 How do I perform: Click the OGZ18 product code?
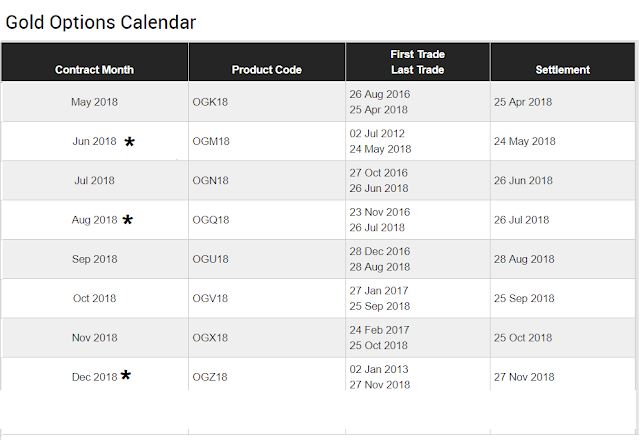(211, 377)
